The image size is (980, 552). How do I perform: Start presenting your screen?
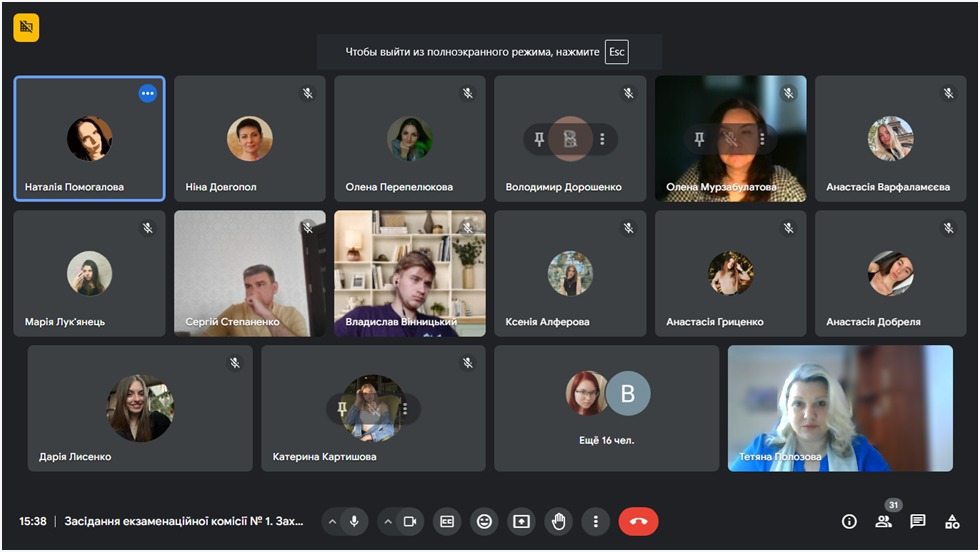click(521, 521)
